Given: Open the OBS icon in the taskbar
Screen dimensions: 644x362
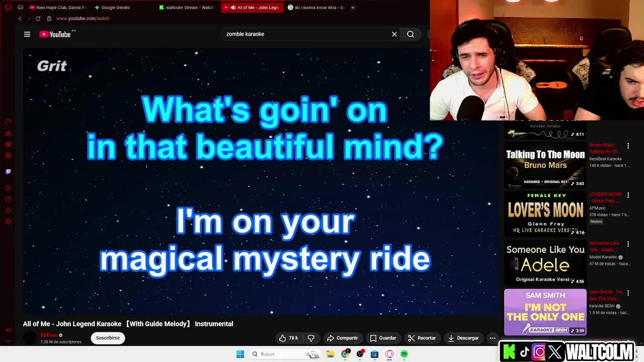Looking at the screenshot, I should (x=360, y=354).
